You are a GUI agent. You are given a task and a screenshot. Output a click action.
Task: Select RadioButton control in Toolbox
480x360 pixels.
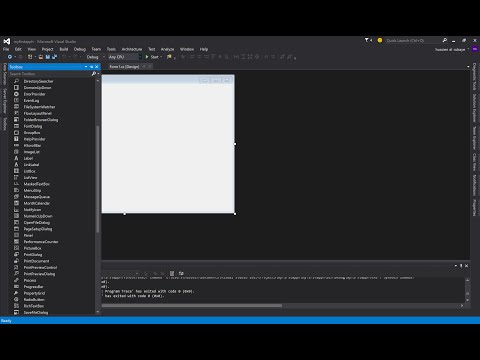(x=34, y=300)
